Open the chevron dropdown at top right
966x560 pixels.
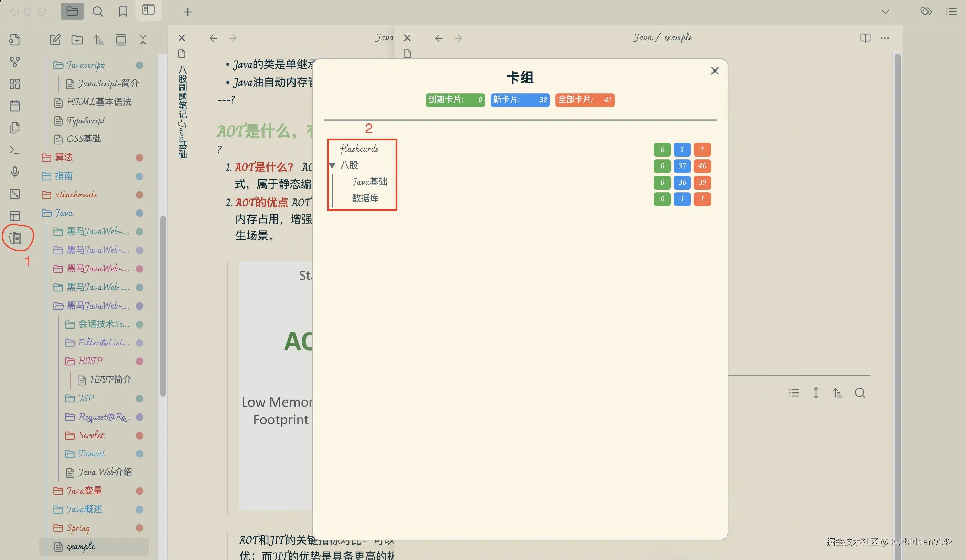pyautogui.click(x=885, y=11)
